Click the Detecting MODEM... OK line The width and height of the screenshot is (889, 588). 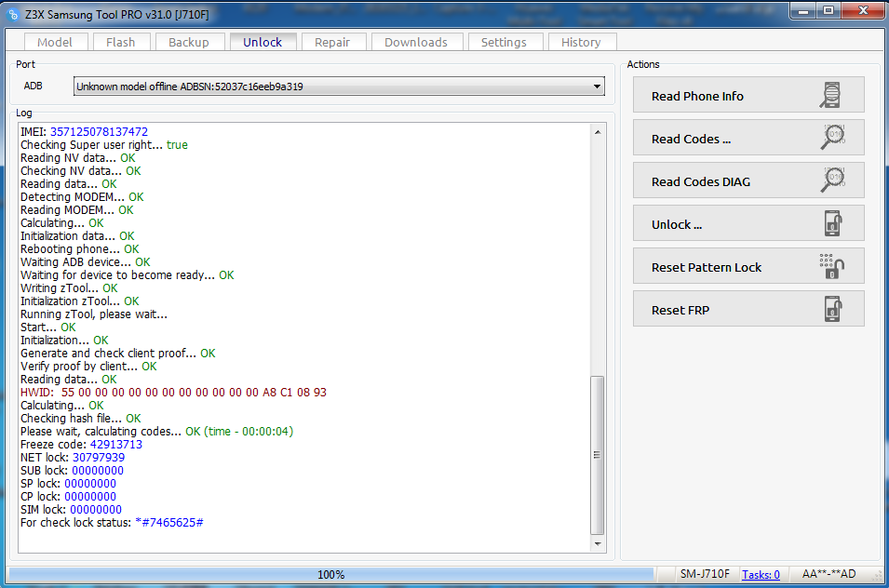coord(82,196)
